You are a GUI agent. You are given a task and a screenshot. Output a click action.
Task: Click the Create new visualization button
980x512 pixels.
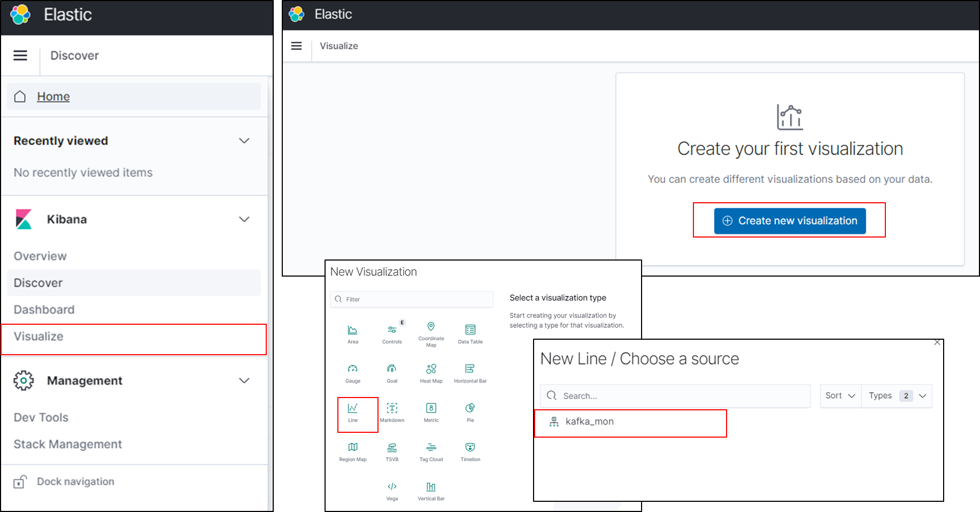[789, 220]
